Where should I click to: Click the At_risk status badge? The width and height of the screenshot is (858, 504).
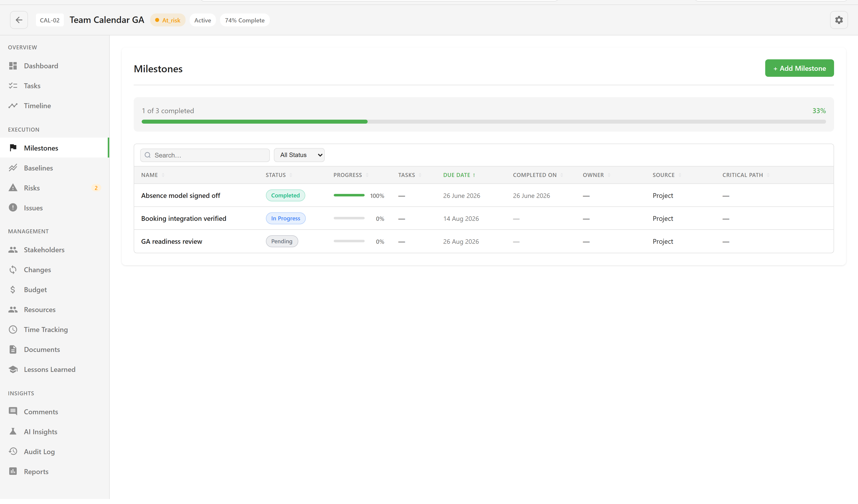pos(168,20)
